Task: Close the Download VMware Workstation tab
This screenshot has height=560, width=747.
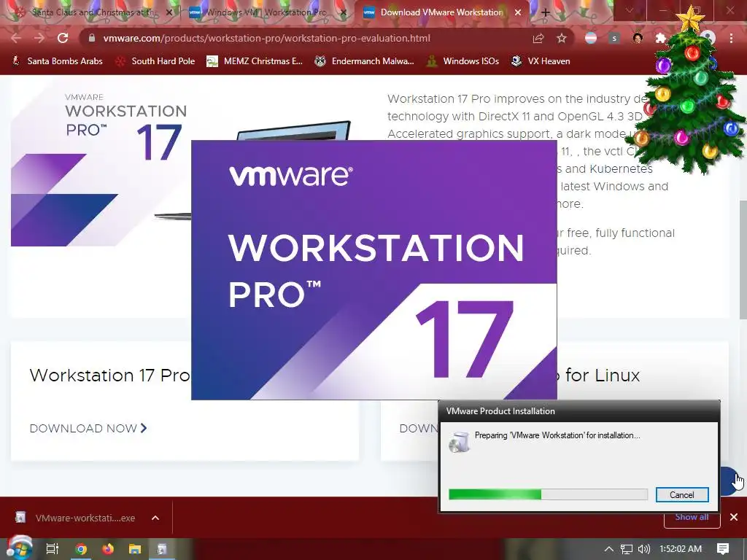Action: (x=518, y=13)
